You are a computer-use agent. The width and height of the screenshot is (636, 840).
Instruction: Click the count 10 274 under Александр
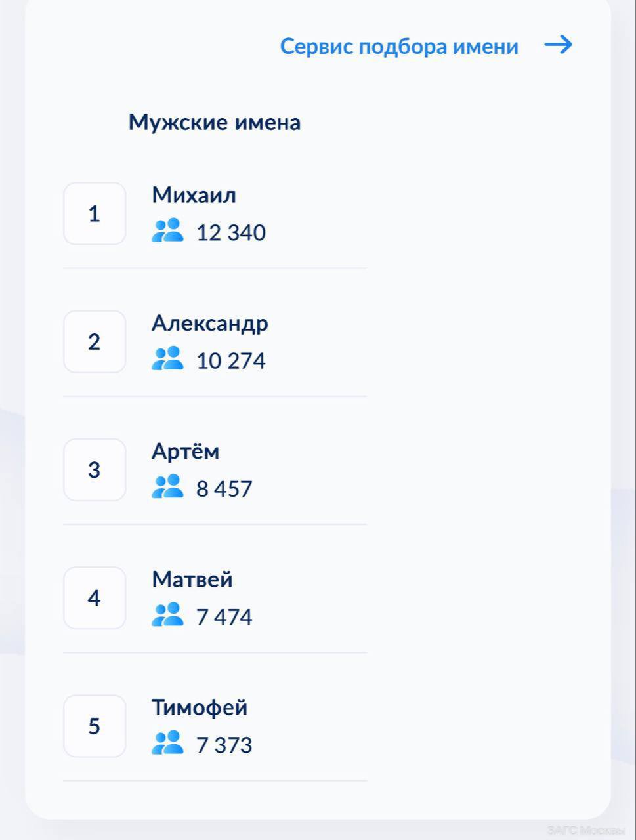[x=231, y=361]
